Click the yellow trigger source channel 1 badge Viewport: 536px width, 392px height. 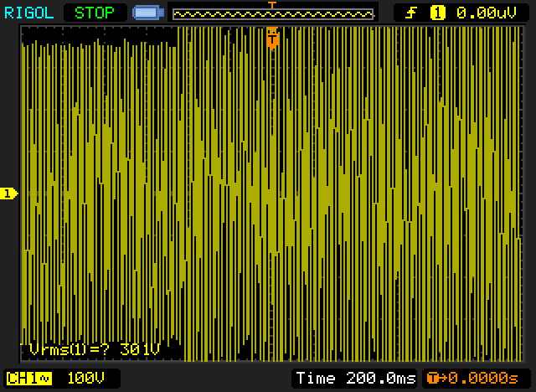438,13
